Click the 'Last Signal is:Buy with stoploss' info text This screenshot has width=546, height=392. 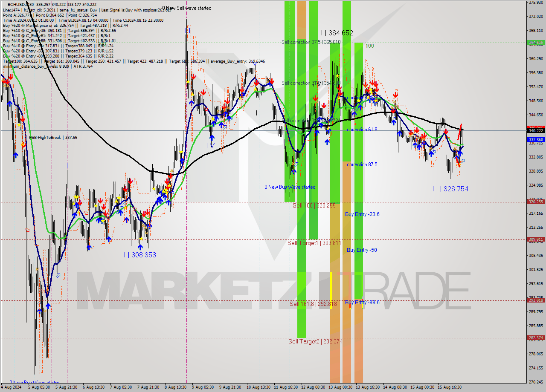136,10
